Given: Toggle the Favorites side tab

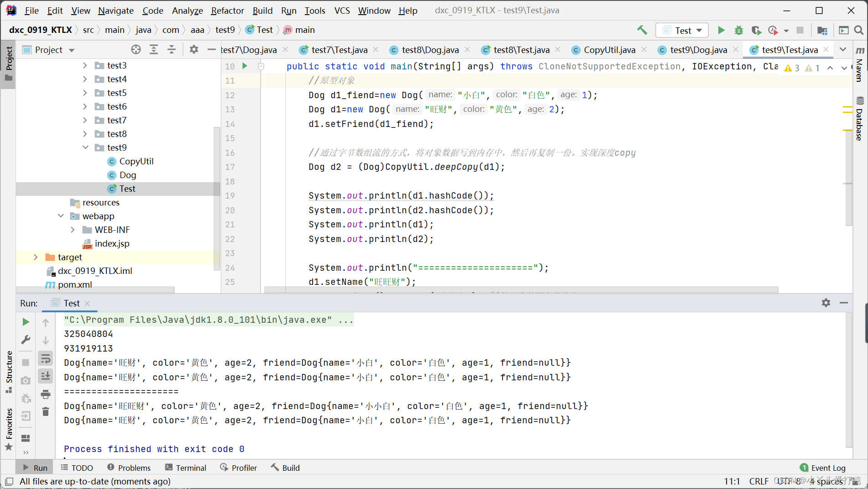Looking at the screenshot, I should point(9,429).
